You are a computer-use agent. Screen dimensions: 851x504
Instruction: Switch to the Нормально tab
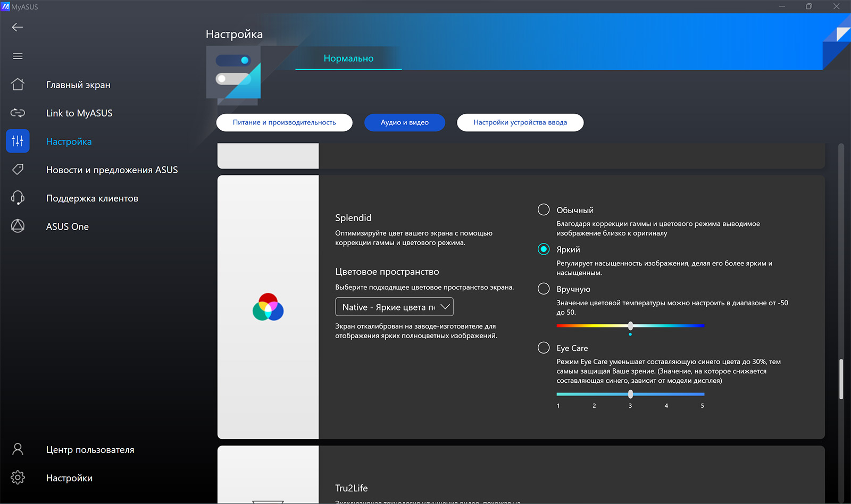click(x=348, y=58)
